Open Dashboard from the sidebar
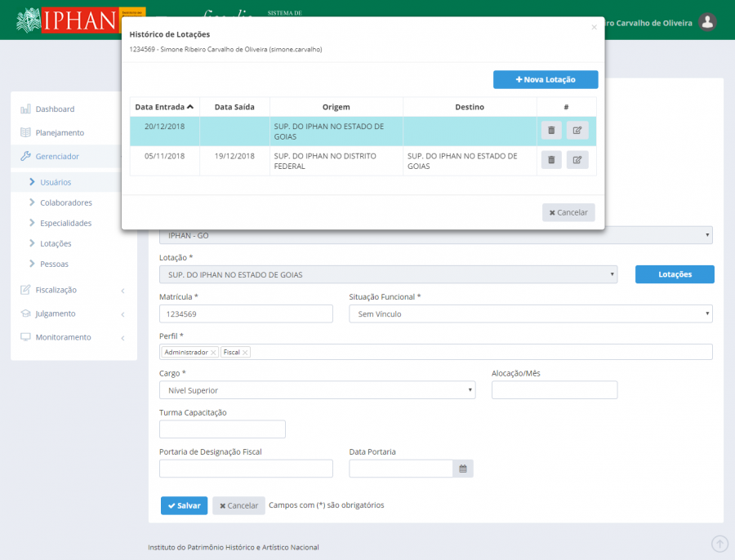This screenshot has height=560, width=735. click(x=55, y=109)
